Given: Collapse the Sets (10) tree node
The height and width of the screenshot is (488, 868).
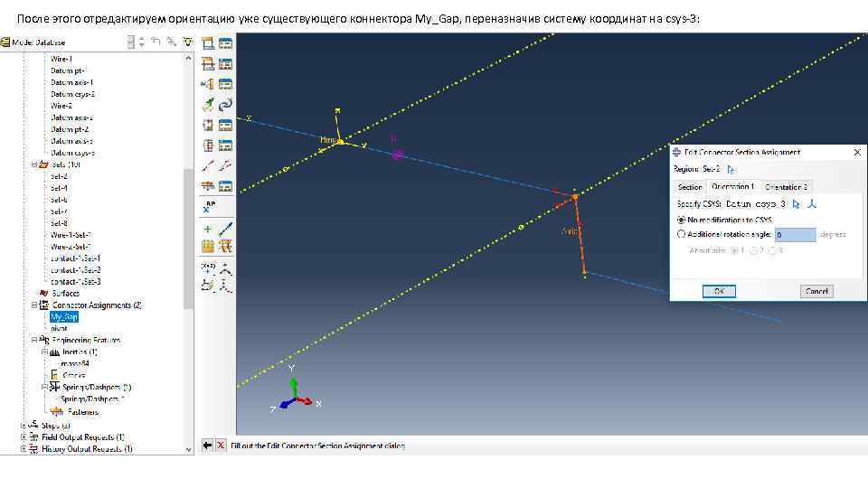Looking at the screenshot, I should pyautogui.click(x=34, y=164).
